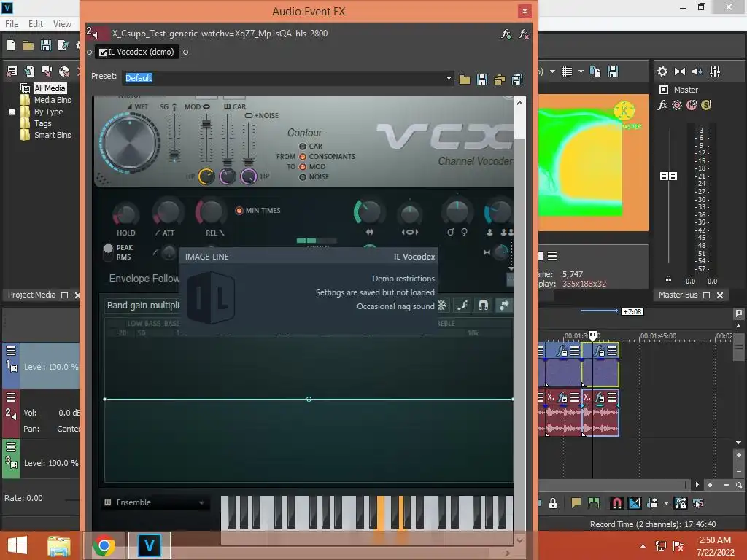Open the View menu
The image size is (747, 560).
click(x=62, y=24)
